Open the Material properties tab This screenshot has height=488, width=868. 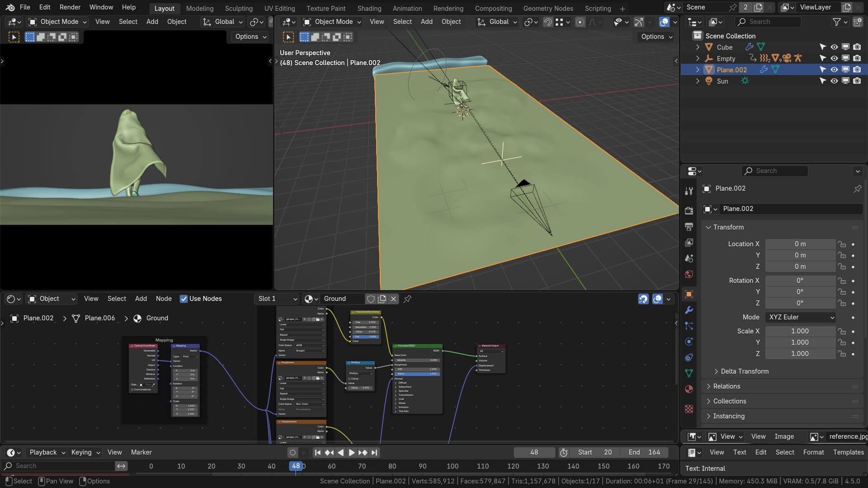pos(689,389)
